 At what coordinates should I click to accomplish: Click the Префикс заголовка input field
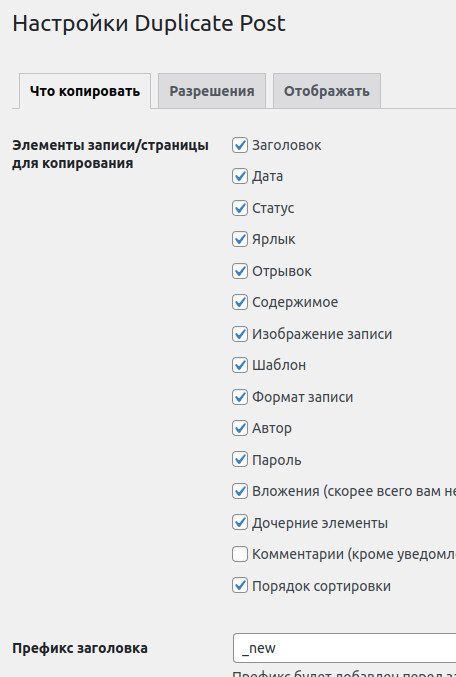point(345,648)
